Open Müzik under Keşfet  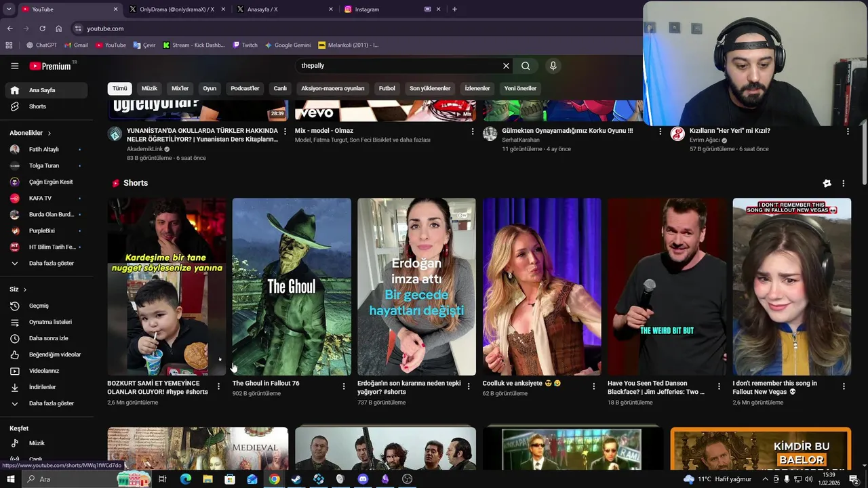pos(46,443)
